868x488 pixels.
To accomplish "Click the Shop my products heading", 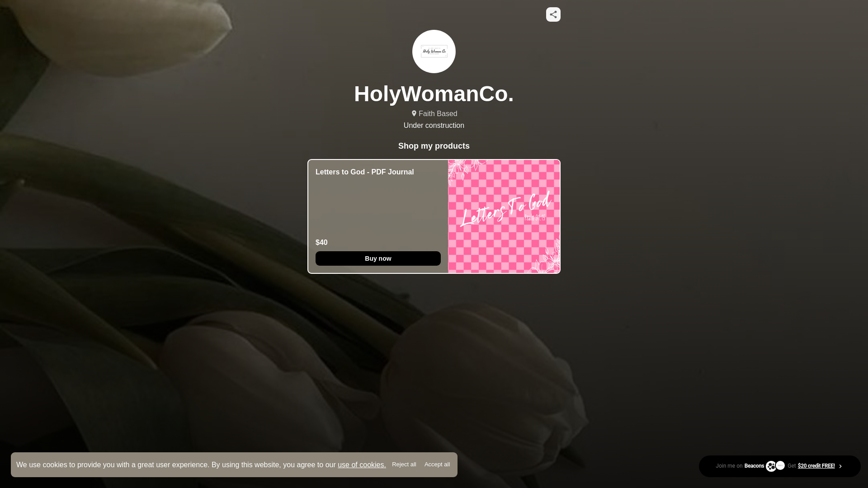I will point(434,146).
